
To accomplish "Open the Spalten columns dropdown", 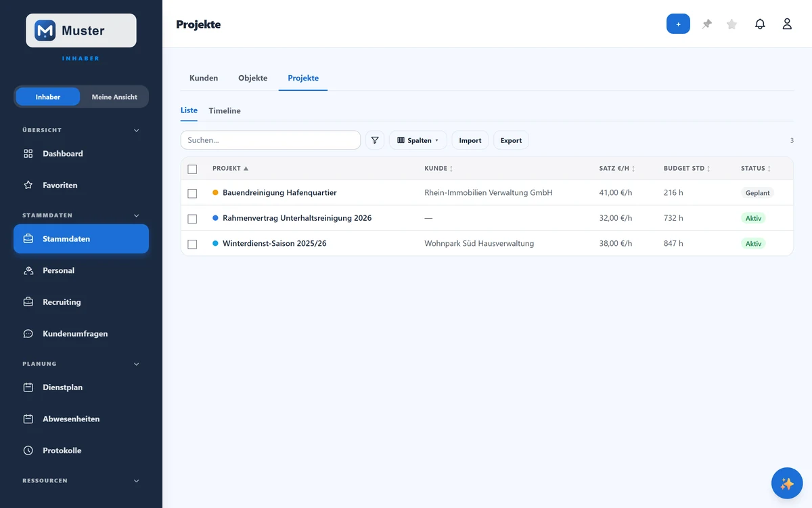I will (x=418, y=140).
